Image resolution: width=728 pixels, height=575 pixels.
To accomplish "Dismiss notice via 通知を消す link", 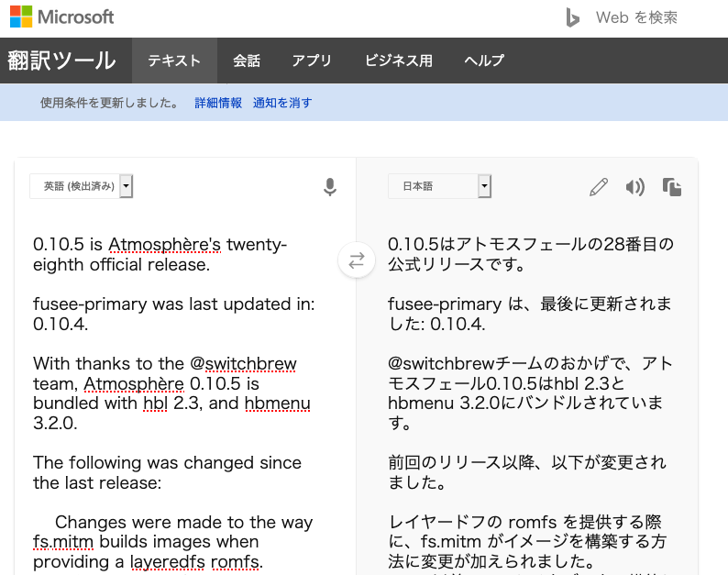I will pos(282,103).
